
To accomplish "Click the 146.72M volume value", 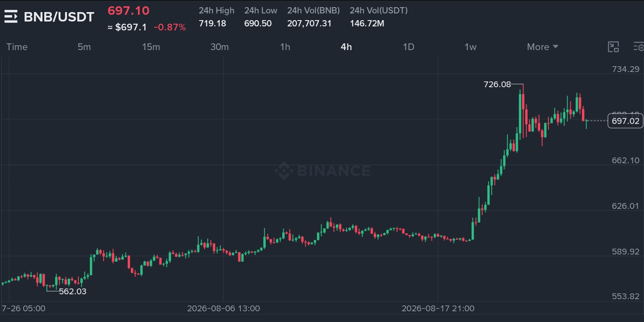I will (x=367, y=23).
